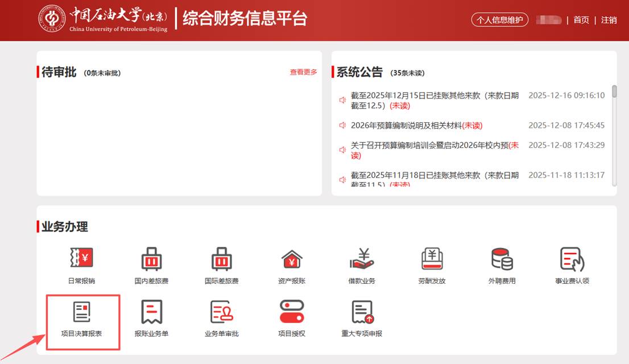This screenshot has width=629, height=364.
Task: Open the 外聘费用 coins icon
Action: tap(502, 260)
